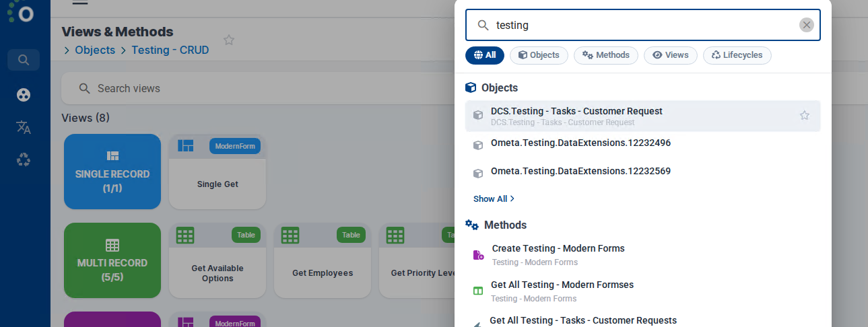The height and width of the screenshot is (327, 868).
Task: Click the grid icon on Get Employees card
Action: pos(290,235)
